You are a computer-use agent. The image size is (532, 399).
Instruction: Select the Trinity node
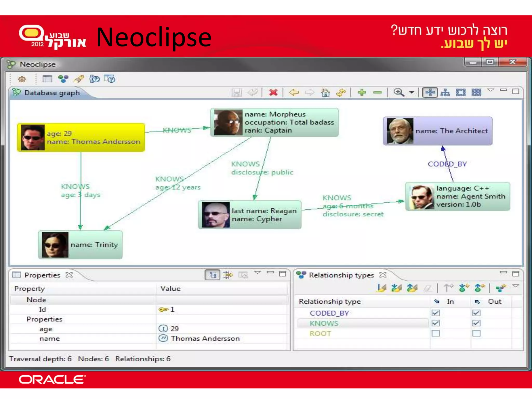[80, 245]
